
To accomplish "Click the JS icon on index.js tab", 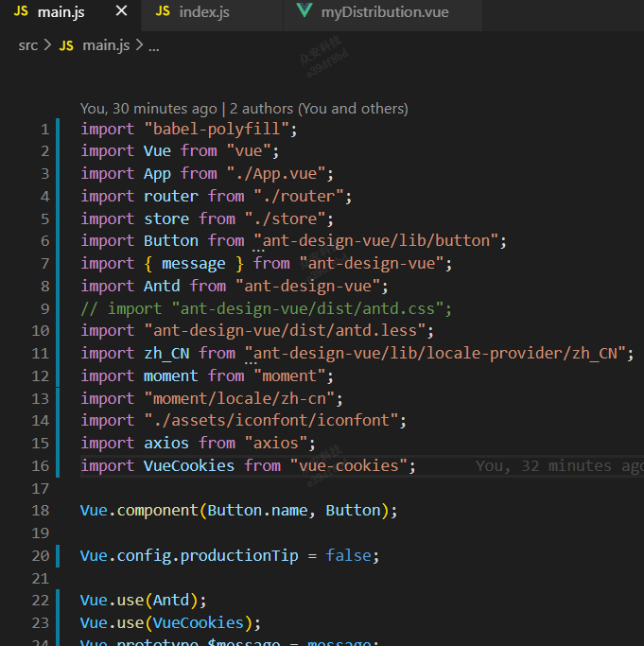I will tap(163, 11).
